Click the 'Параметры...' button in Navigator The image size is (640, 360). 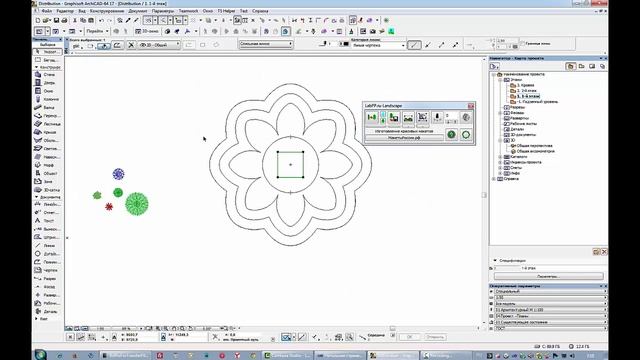coord(548,276)
